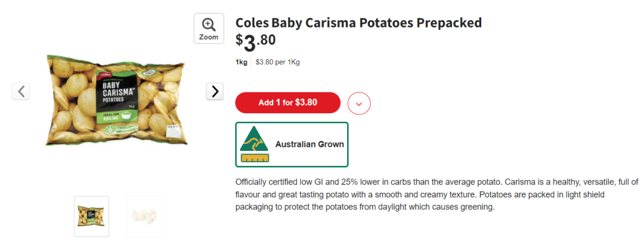644x244 pixels.
Task: Add 1 for $3.80 to trolley
Action: tap(287, 102)
